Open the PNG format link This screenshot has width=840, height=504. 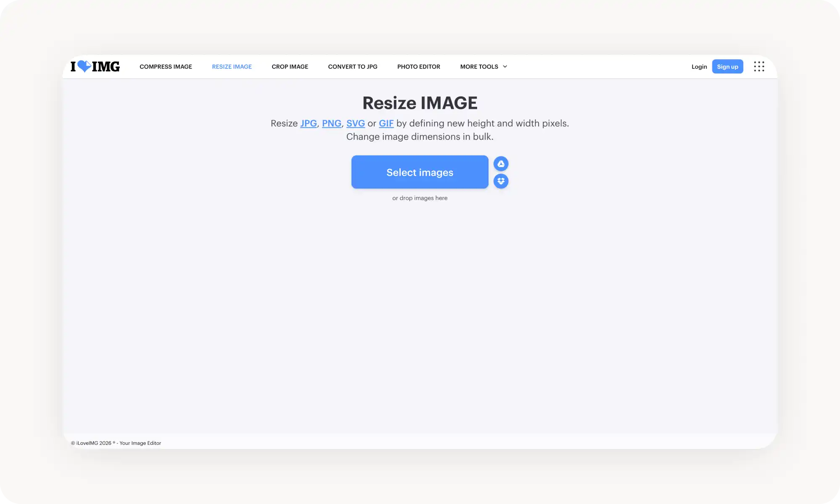(x=332, y=123)
